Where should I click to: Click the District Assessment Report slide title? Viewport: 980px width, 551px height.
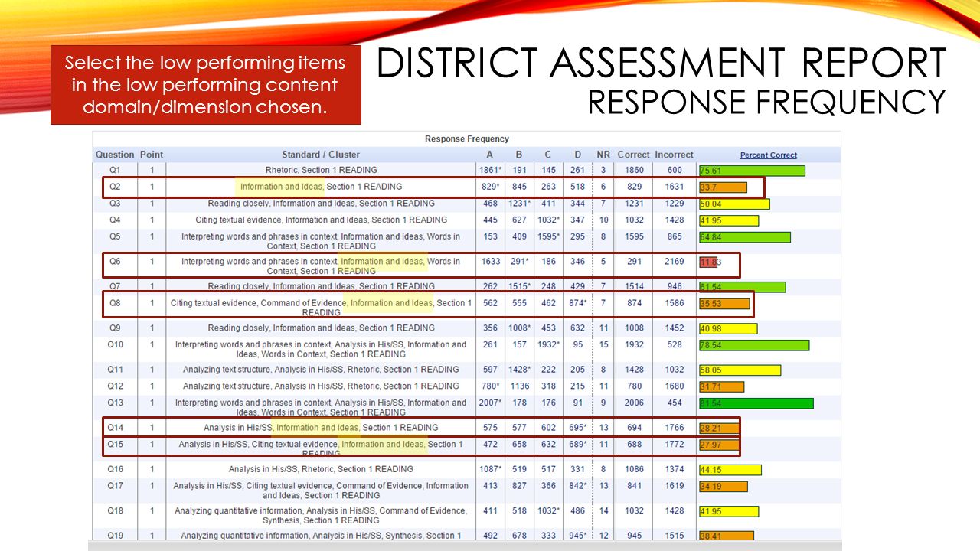click(661, 63)
